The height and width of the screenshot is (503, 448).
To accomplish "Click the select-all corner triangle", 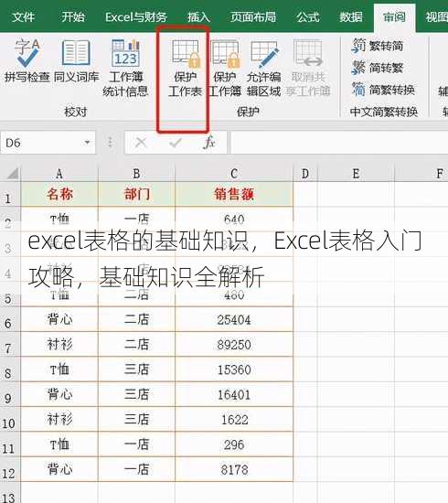I will pyautogui.click(x=12, y=174).
